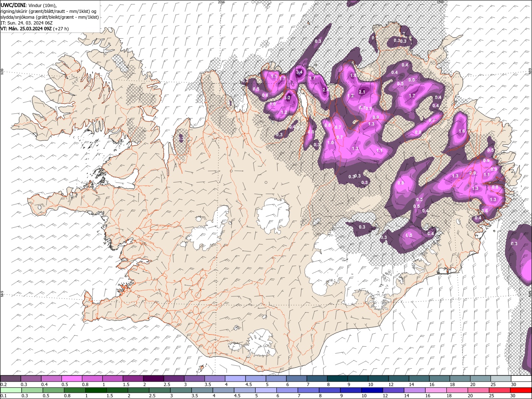This screenshot has height=399, width=532.
Task: Select the darkest green 1 rain legend swatch
Action: pyautogui.click(x=96, y=390)
